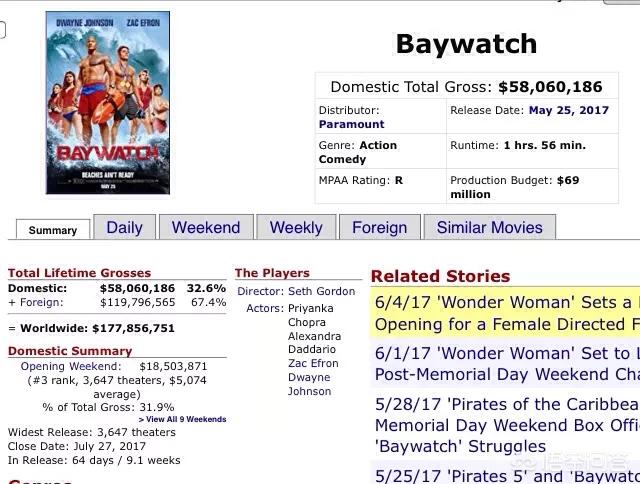Select the Foreign tab
This screenshot has width=640, height=484.
(x=380, y=227)
